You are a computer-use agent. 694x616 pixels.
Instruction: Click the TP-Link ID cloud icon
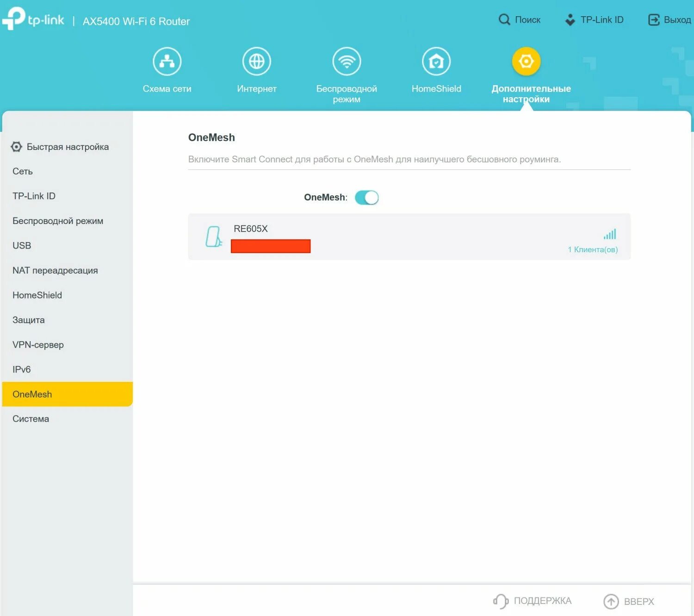tap(570, 19)
